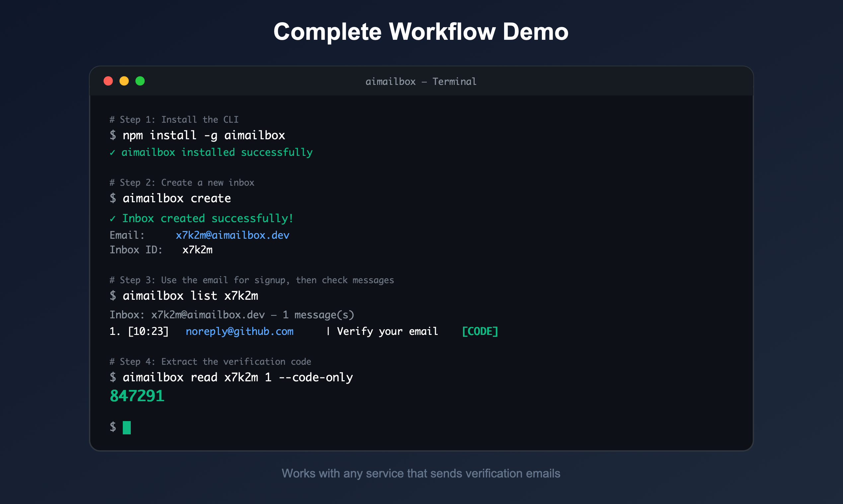843x504 pixels.
Task: Click the green [CODE] tag
Action: pyautogui.click(x=480, y=331)
